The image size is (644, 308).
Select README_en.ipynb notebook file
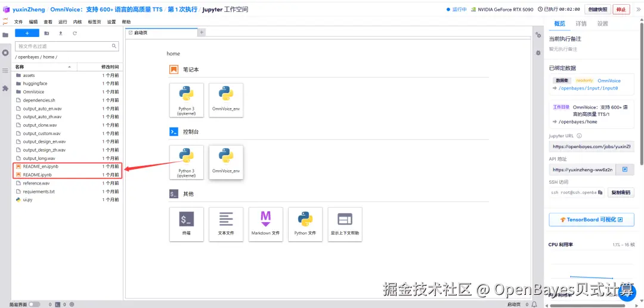pyautogui.click(x=67, y=167)
